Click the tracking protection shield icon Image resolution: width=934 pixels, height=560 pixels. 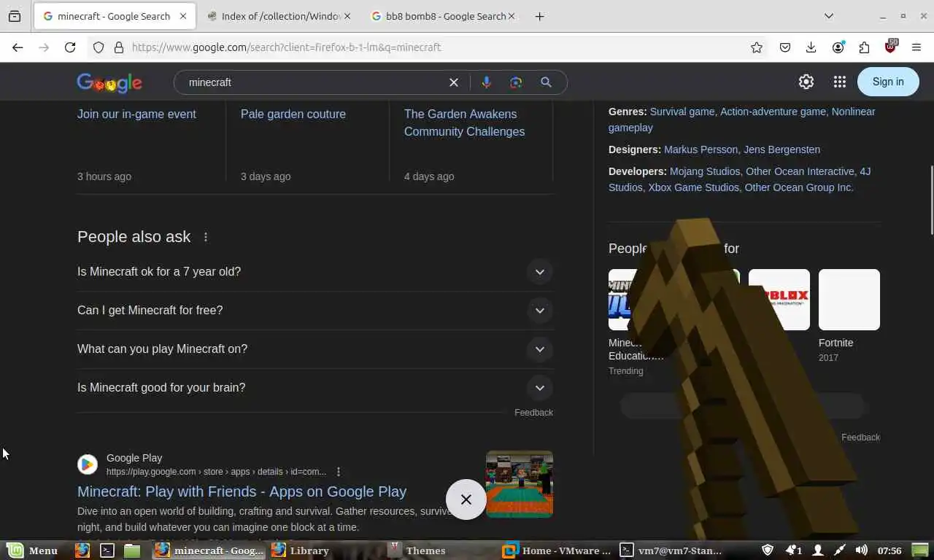click(x=99, y=47)
